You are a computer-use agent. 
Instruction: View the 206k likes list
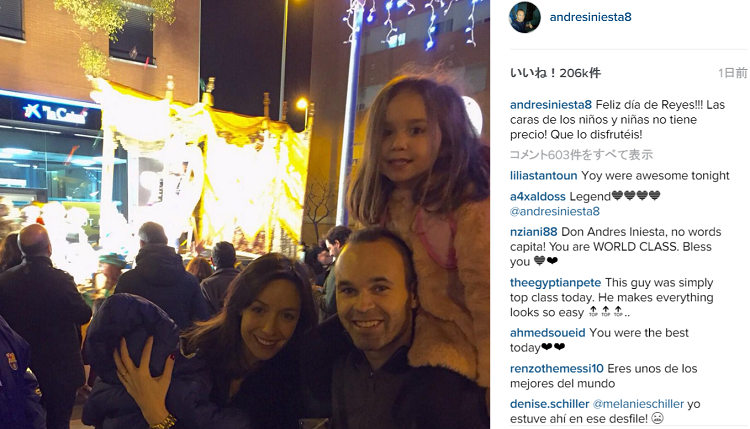(x=555, y=73)
